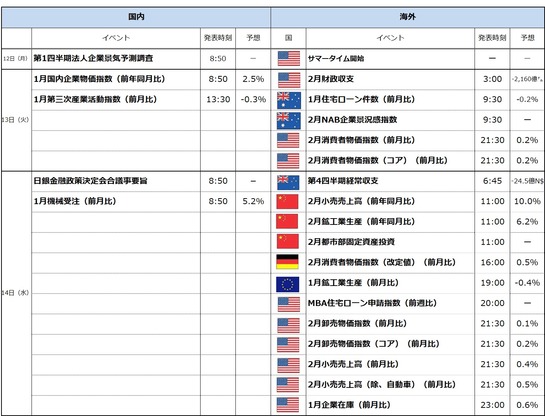Click the 5.2% forecast cell for 機械受注

point(253,201)
